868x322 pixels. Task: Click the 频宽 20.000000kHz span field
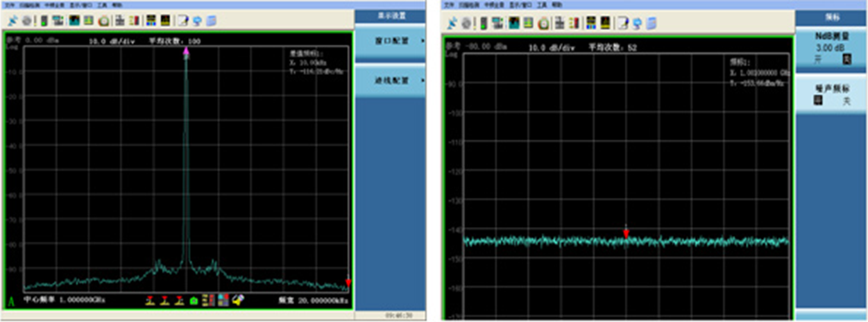(x=312, y=300)
